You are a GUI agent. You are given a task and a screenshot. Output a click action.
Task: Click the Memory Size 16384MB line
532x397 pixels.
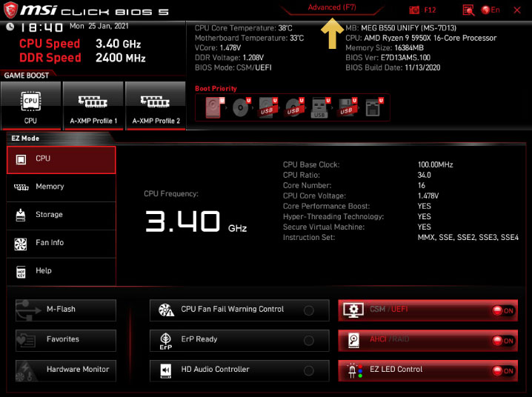(385, 48)
